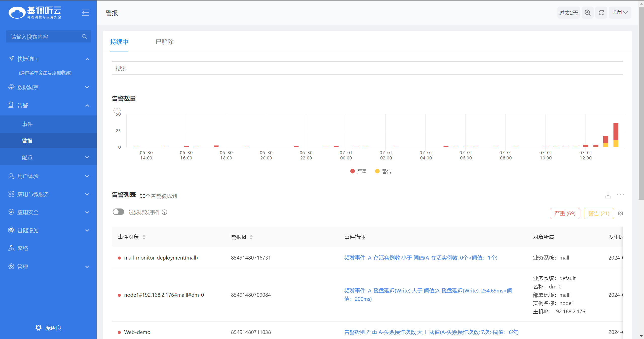This screenshot has height=339, width=644.
Task: Select the 持续中 tab
Action: coord(119,42)
